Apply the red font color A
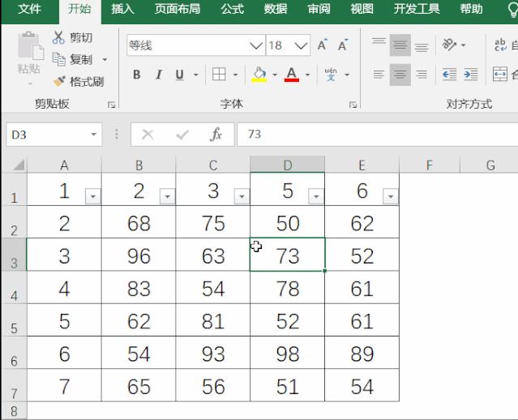This screenshot has width=518, height=420. click(x=292, y=75)
